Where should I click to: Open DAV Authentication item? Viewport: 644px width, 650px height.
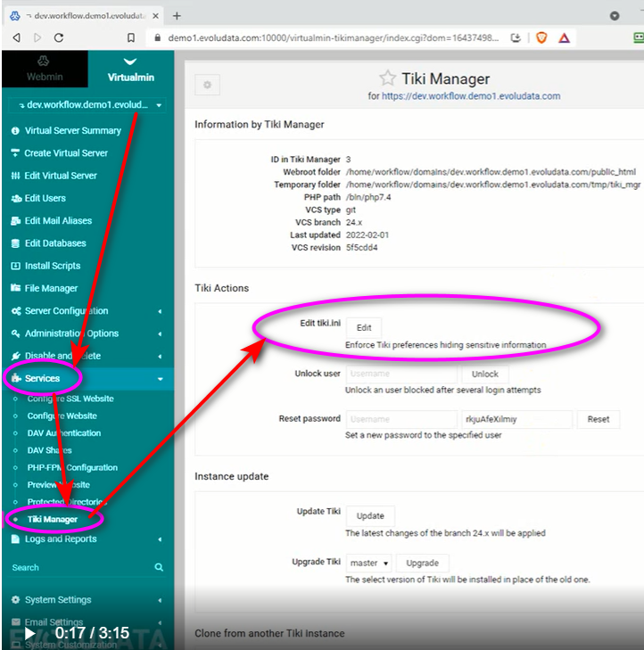(x=64, y=432)
